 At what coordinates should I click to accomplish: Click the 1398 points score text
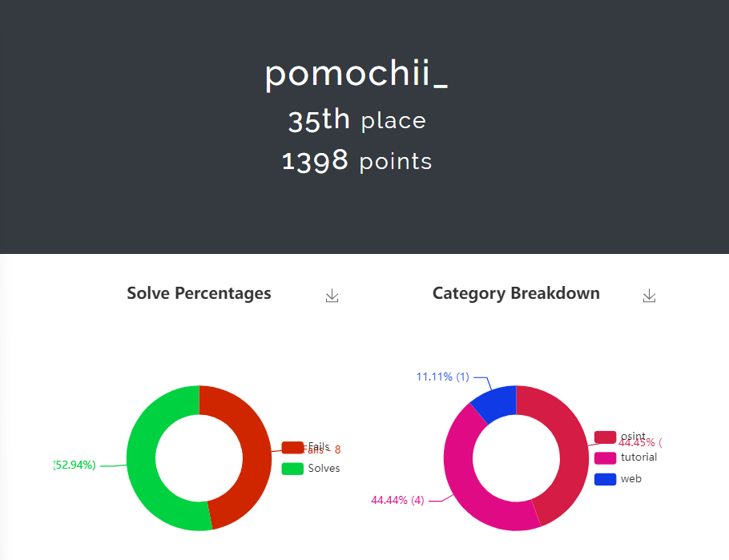pyautogui.click(x=356, y=161)
